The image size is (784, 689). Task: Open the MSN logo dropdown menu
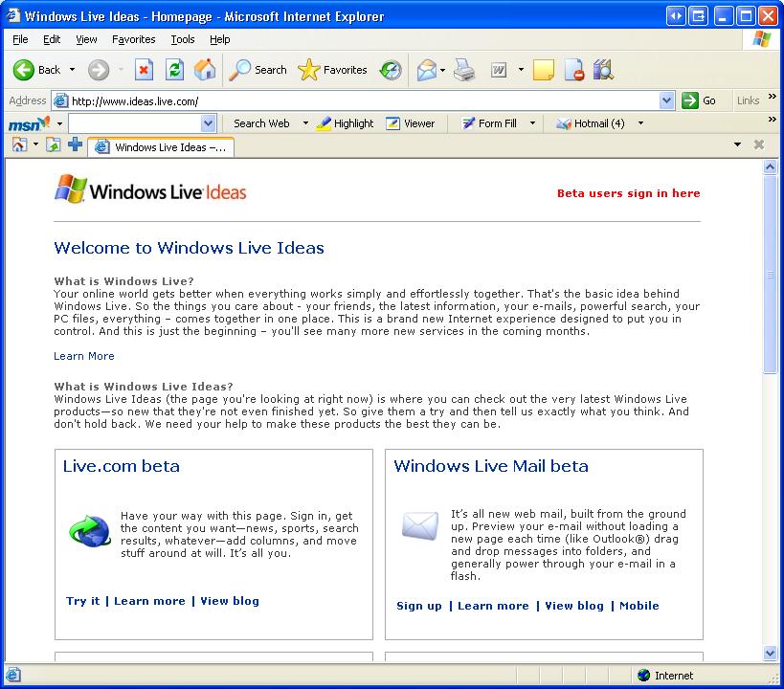click(x=59, y=123)
